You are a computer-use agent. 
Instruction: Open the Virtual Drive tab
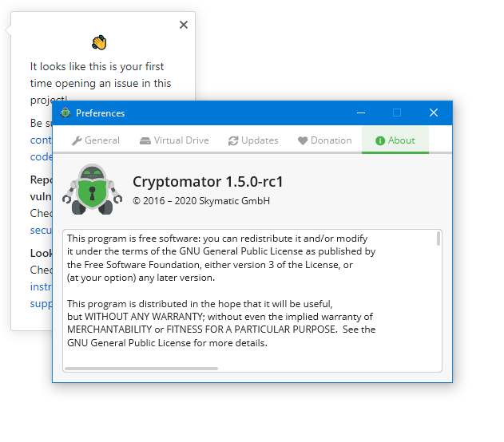tap(174, 140)
